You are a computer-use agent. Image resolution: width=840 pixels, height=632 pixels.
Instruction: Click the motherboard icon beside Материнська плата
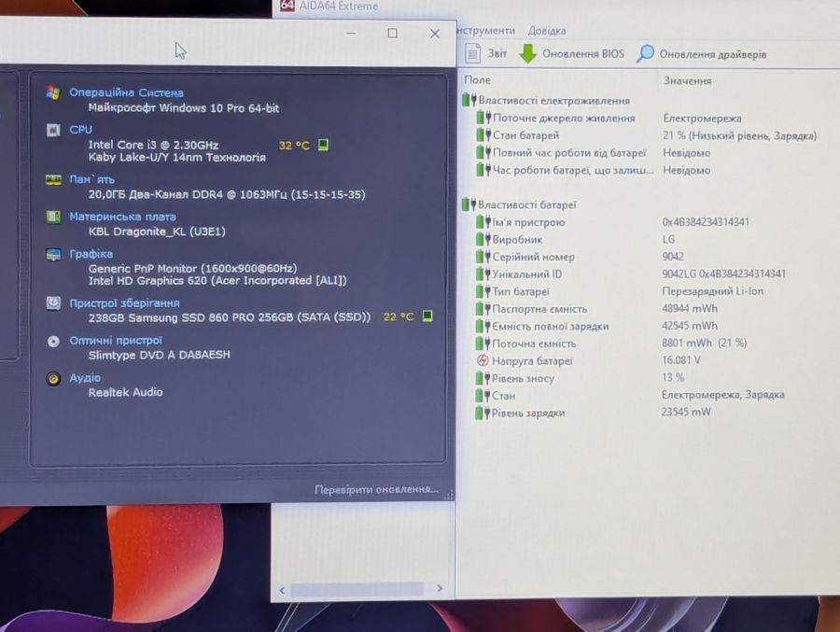point(53,217)
